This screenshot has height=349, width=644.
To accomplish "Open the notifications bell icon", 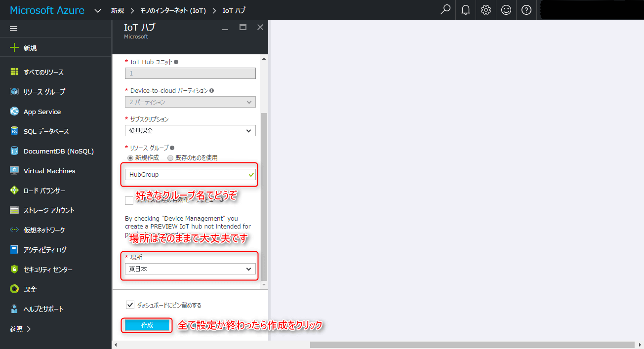I will point(466,10).
